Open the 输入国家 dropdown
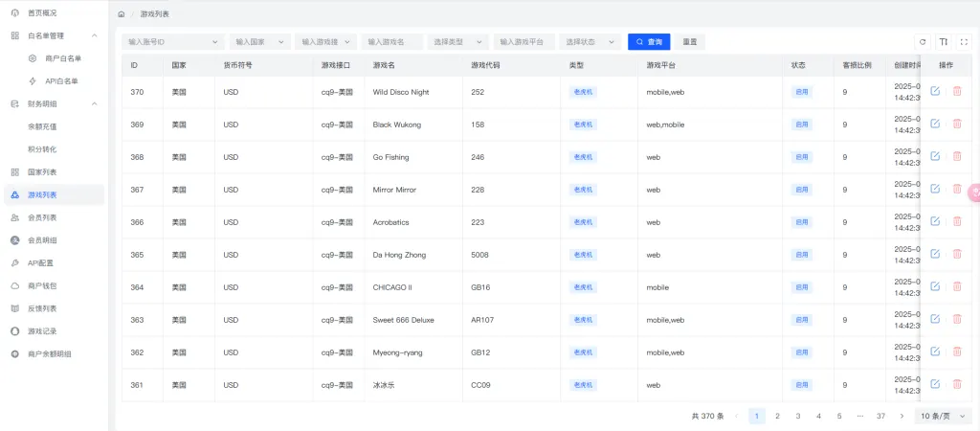This screenshot has width=980, height=431. point(259,42)
